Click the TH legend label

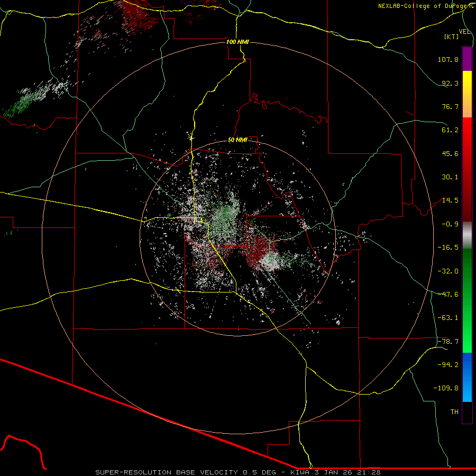(x=454, y=411)
